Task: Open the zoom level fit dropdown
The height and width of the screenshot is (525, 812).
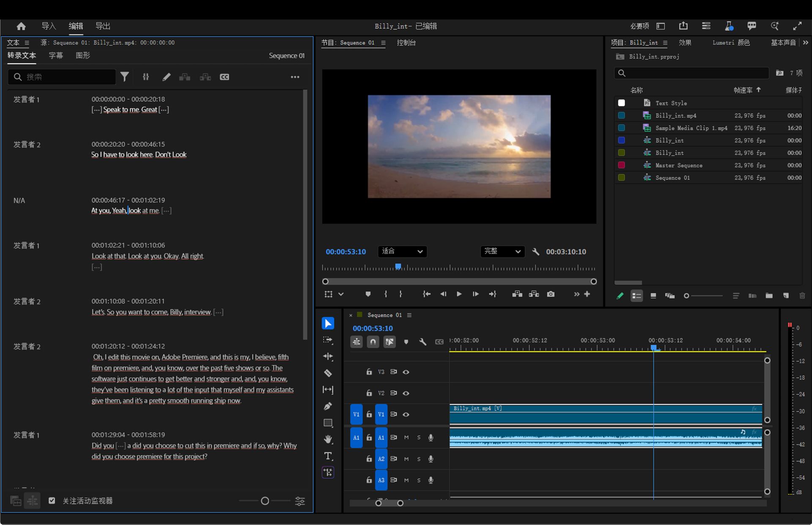Action: click(402, 252)
